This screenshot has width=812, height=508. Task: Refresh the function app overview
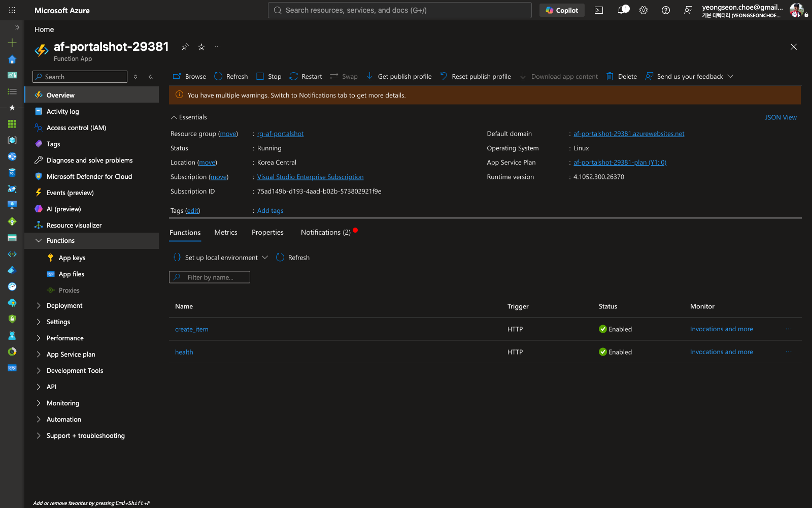231,76
